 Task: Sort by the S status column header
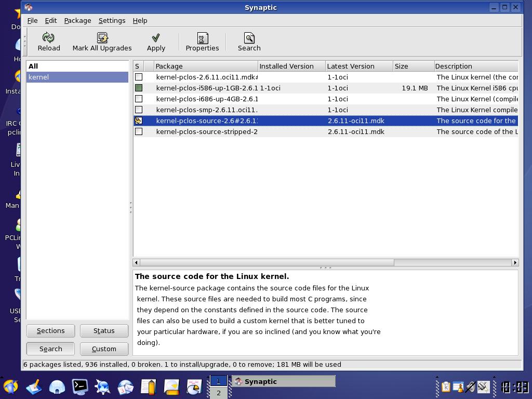click(x=139, y=66)
